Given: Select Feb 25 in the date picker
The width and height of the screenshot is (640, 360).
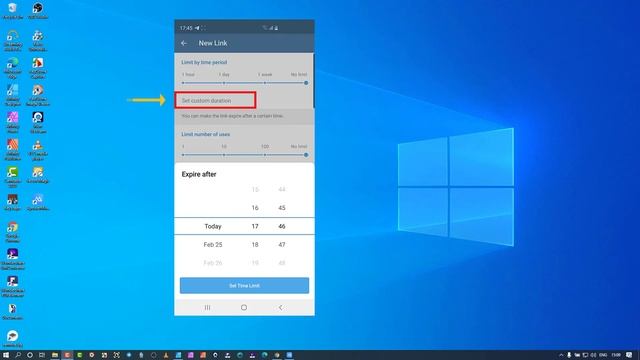Looking at the screenshot, I should (213, 244).
